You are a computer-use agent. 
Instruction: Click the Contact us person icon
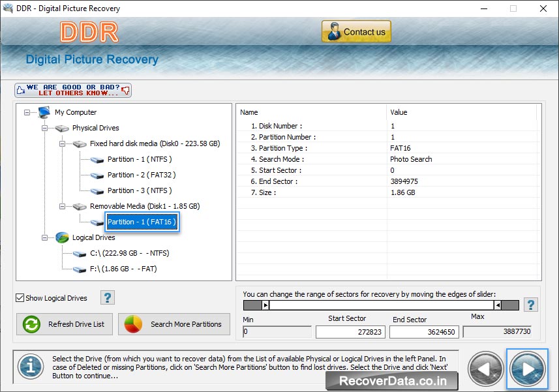click(334, 31)
